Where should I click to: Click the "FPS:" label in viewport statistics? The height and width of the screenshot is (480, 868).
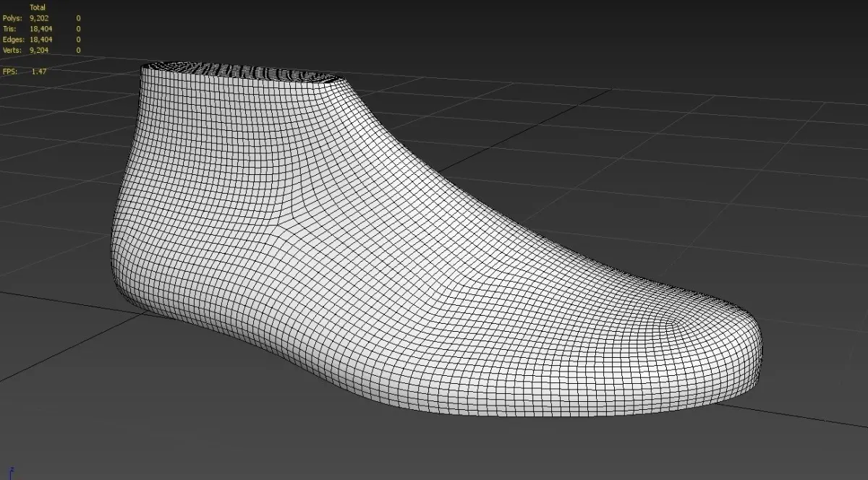(9, 72)
